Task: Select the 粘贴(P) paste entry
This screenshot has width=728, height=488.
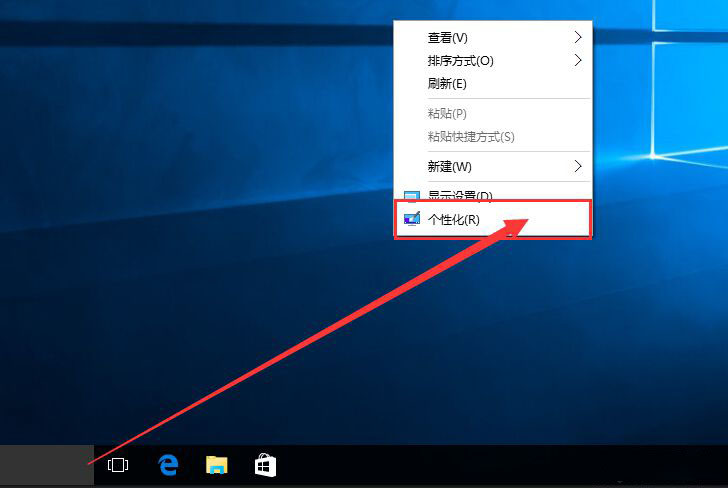Action: (493, 114)
